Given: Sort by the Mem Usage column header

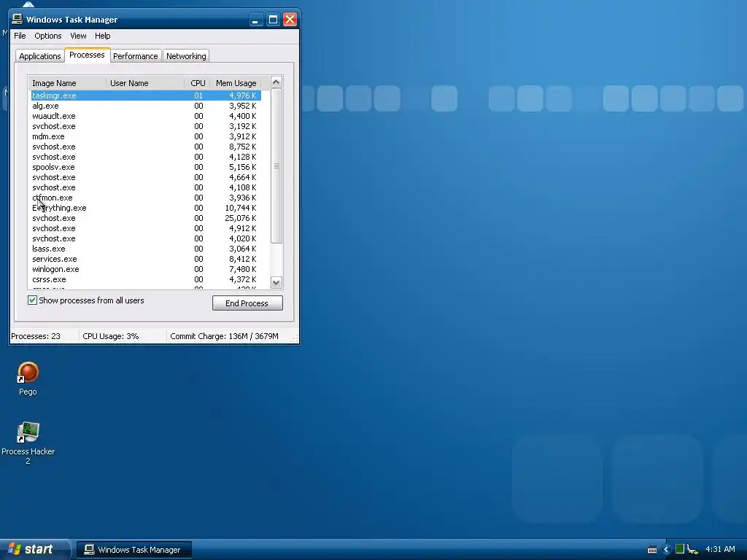Looking at the screenshot, I should coord(236,83).
